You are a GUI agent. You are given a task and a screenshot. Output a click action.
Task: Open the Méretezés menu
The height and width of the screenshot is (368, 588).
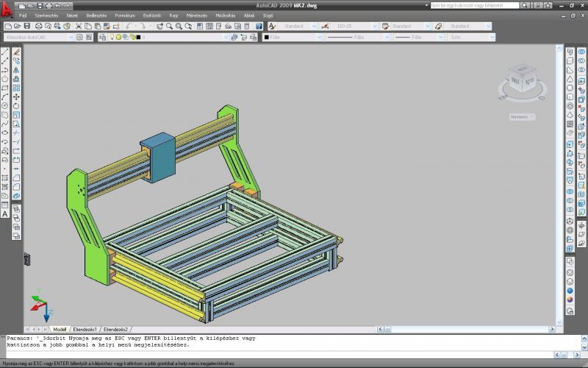click(196, 15)
